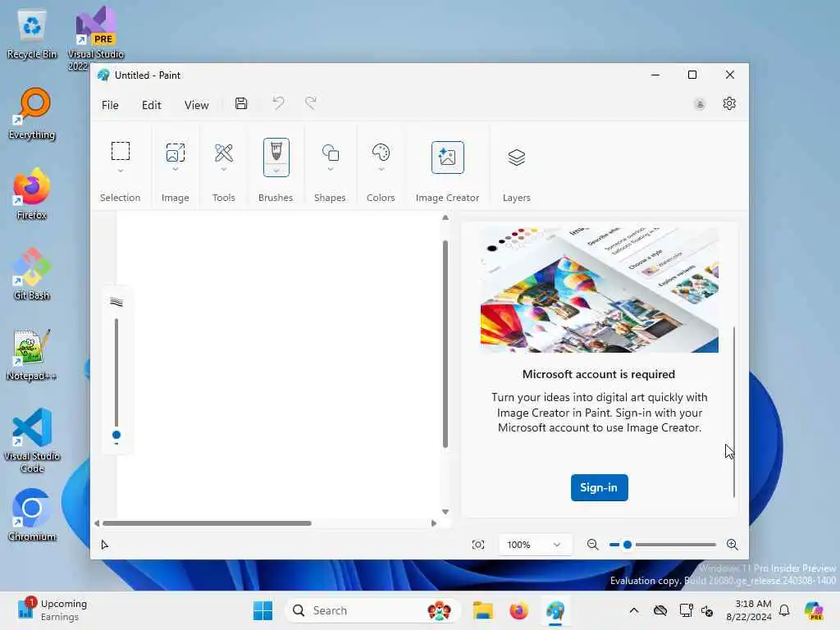
Task: Open Visual Studio Code desktop shortcut
Action: pos(32,441)
